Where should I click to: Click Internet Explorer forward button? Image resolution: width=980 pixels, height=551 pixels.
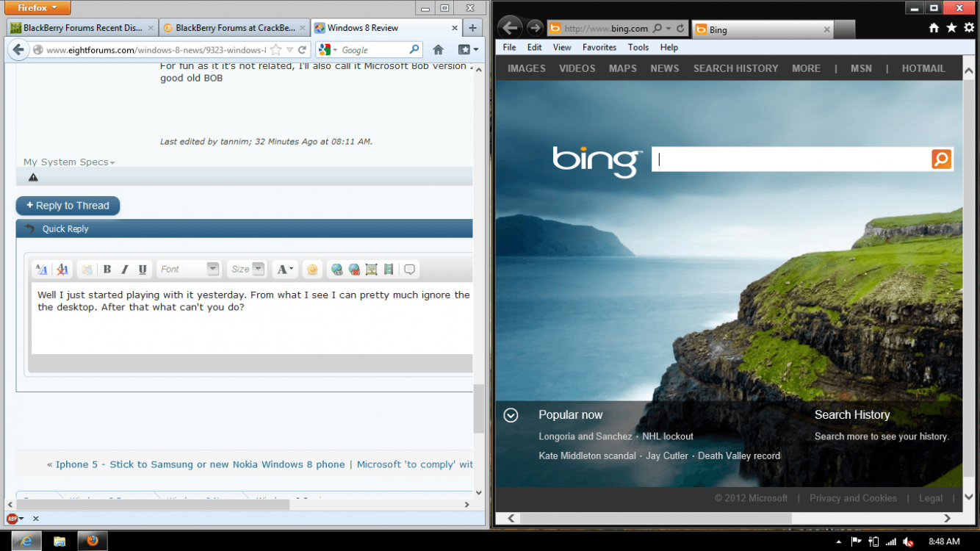[536, 28]
